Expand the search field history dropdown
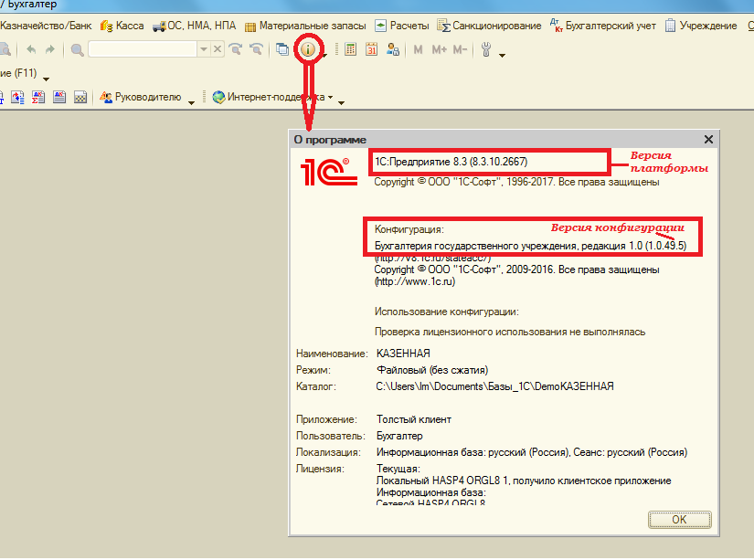Viewport: 754px width, 560px height. (204, 49)
